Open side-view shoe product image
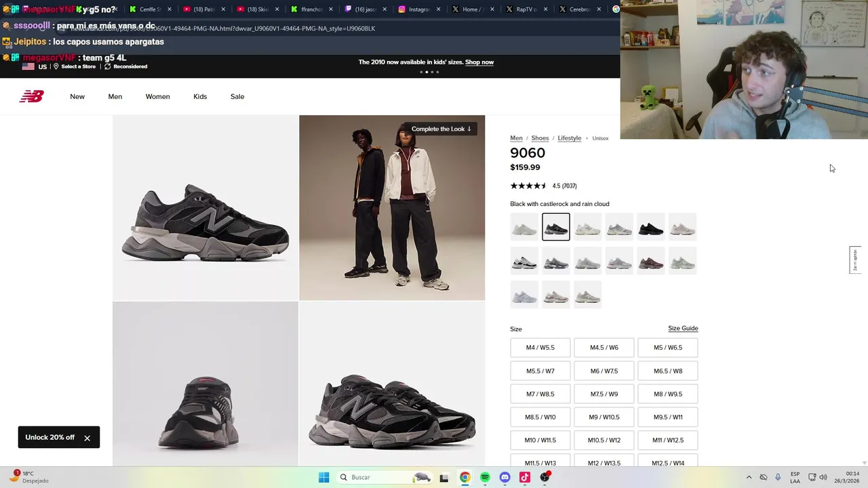Screen dimensions: 868x488 point(205,207)
